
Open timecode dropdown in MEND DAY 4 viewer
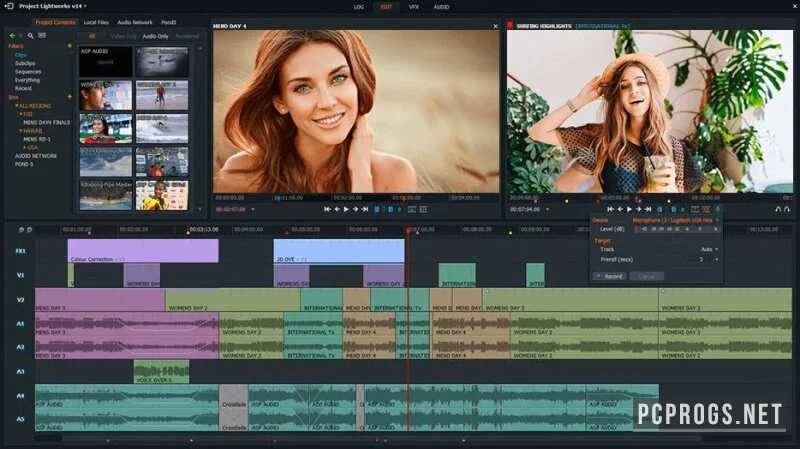click(254, 209)
